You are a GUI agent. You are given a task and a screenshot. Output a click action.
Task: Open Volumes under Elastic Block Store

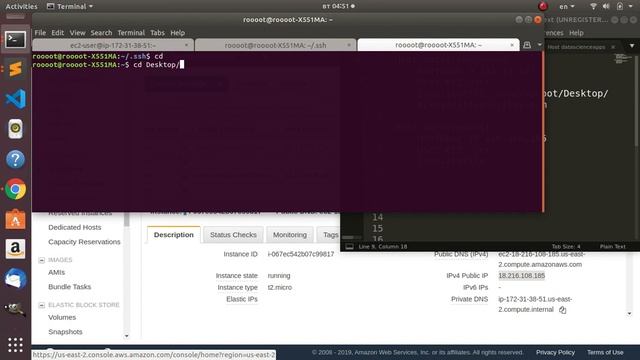62,317
